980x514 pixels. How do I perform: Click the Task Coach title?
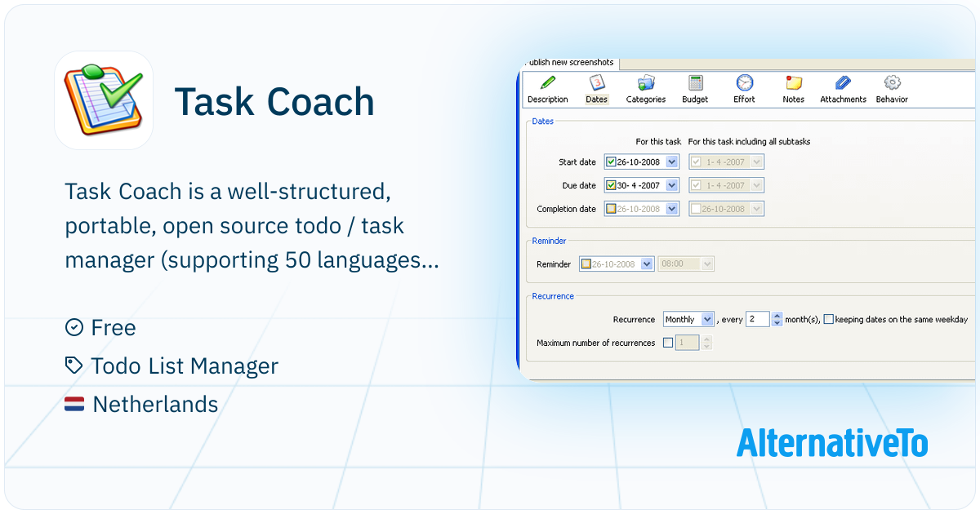[x=274, y=102]
